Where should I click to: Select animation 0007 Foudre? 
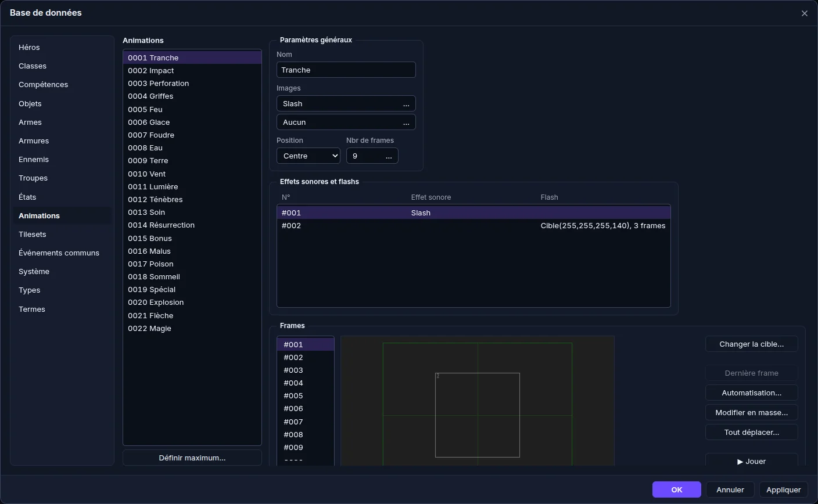tap(192, 135)
